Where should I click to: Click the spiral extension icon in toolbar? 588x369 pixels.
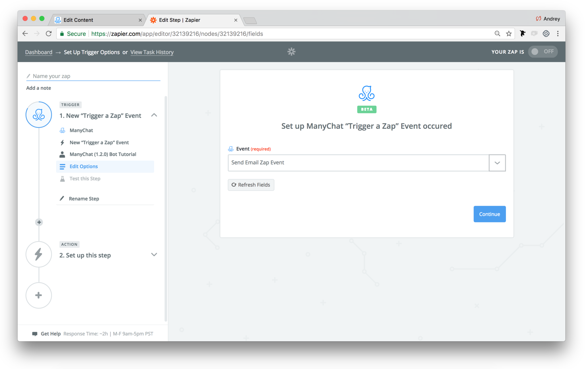[x=546, y=34]
